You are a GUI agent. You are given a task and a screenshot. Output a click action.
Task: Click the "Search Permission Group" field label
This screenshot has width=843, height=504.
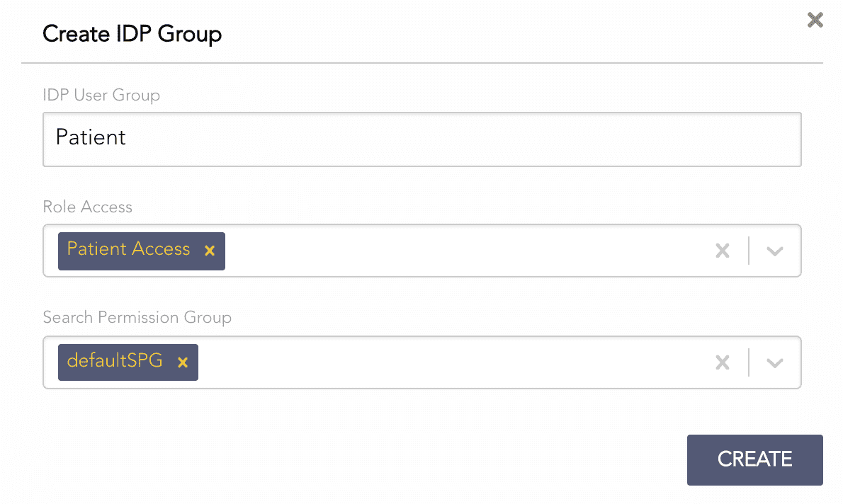point(137,317)
